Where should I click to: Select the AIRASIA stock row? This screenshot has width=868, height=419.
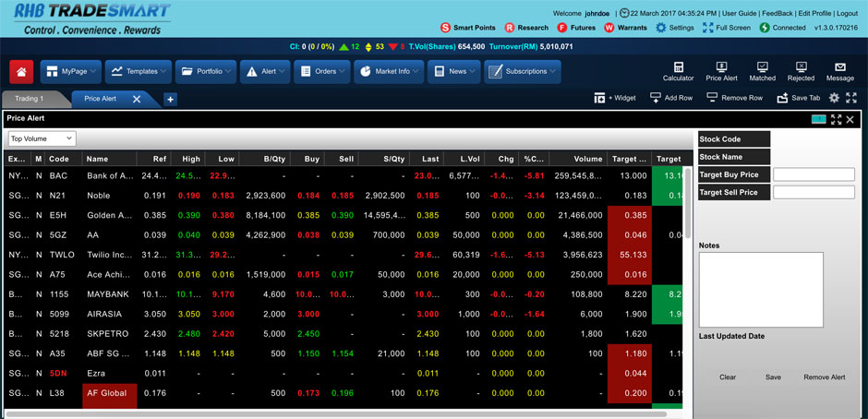(x=344, y=314)
